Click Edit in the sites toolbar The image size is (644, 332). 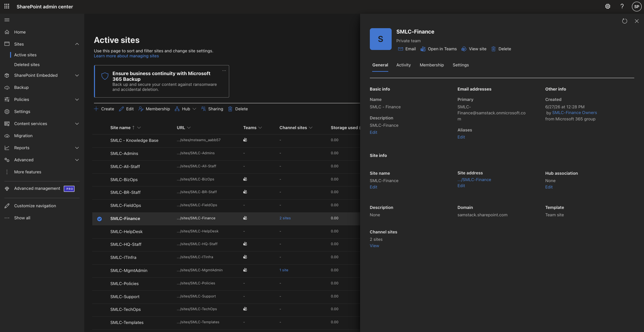click(x=126, y=109)
